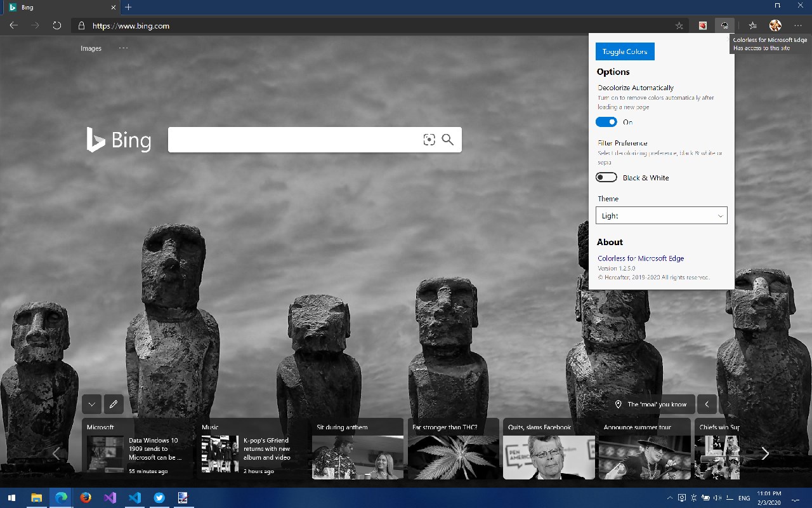Screen dimensions: 812x508
Task: Click the Bing logo
Action: pos(119,140)
